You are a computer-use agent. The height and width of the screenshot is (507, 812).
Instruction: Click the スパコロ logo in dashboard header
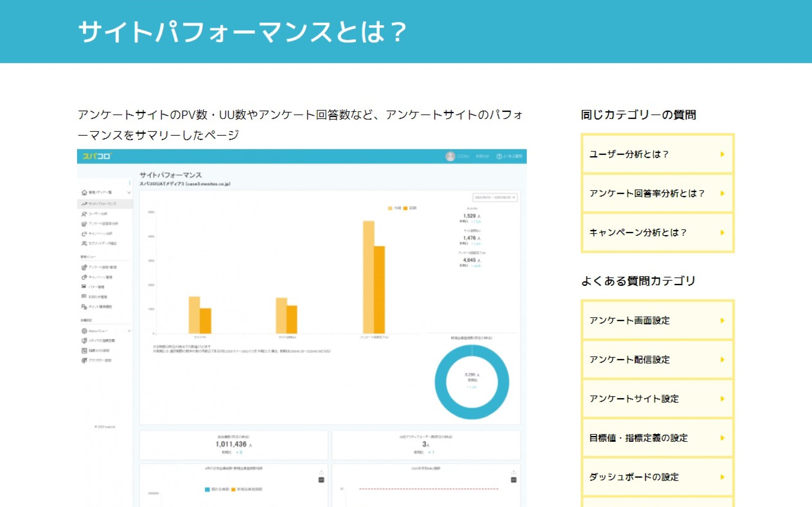[x=97, y=156]
